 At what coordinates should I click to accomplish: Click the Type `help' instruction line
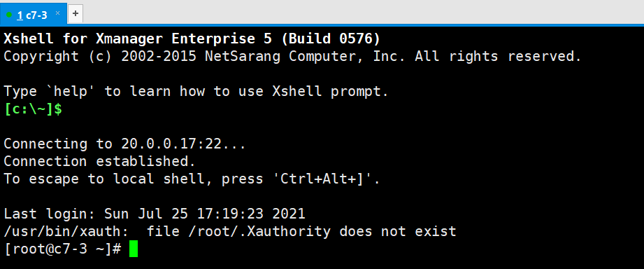pos(196,91)
